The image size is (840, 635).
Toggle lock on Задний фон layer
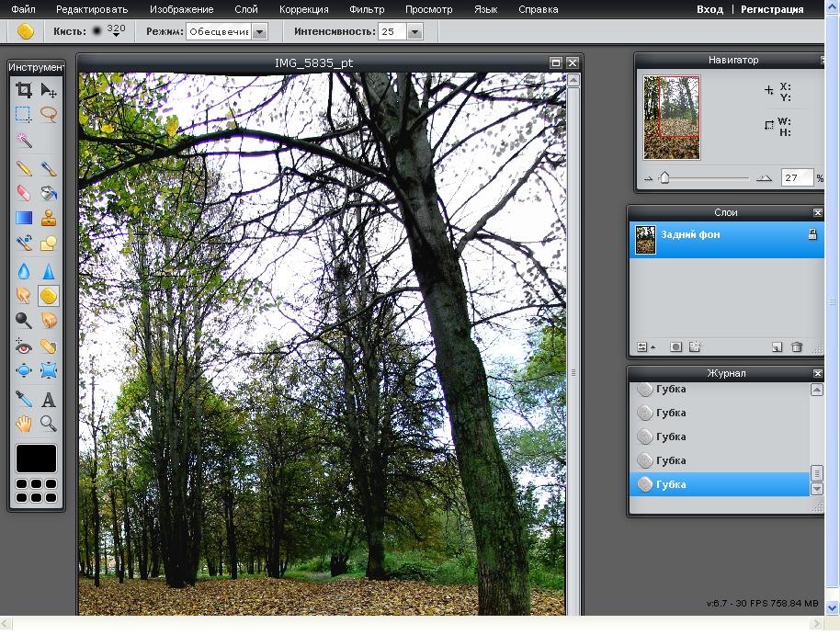pos(812,234)
